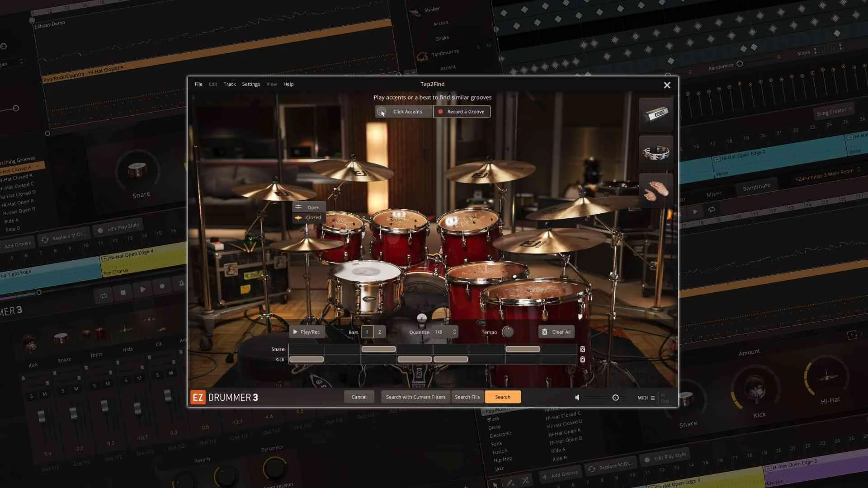The height and width of the screenshot is (488, 868).
Task: Click the speaker icon next to the volume slider
Action: coord(577,397)
